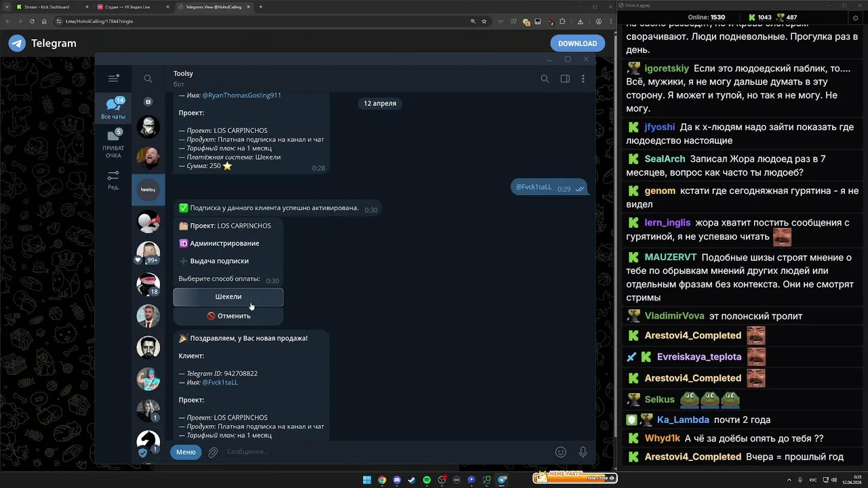
Task: Open Ka_Lambda's username in Kick chat
Action: click(x=683, y=420)
